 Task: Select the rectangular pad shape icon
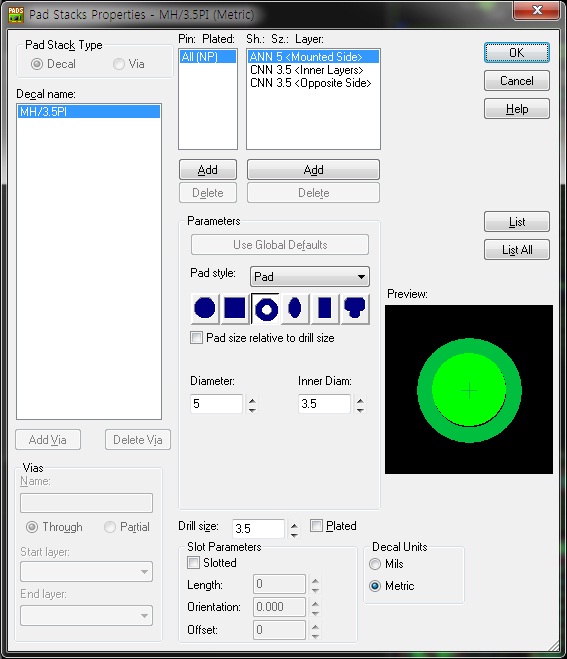point(325,308)
